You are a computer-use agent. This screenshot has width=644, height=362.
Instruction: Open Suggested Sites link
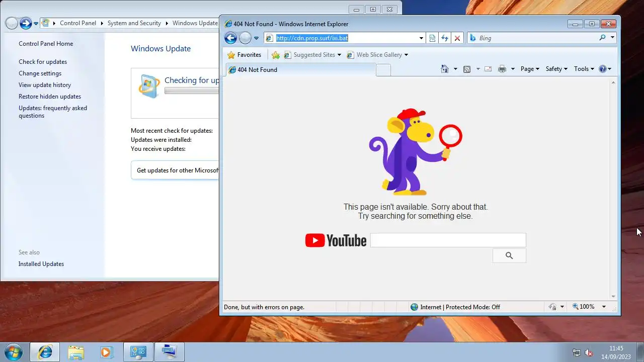(312, 55)
